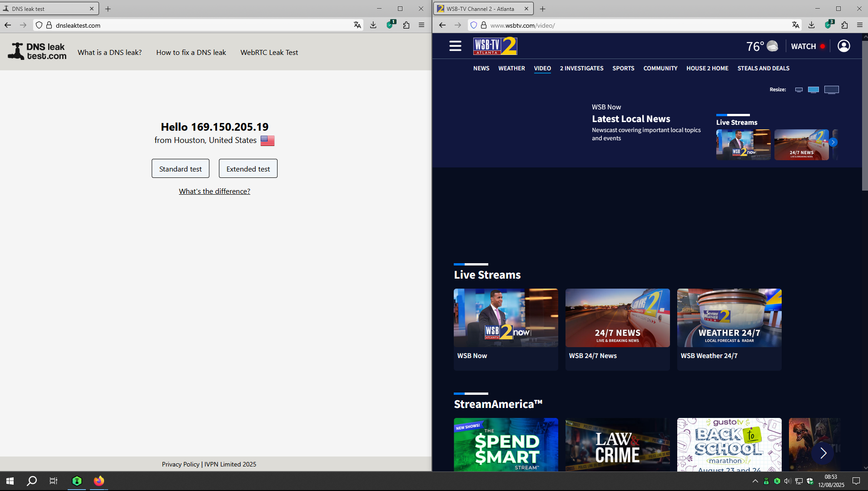Open the "What's the difference?" link
The image size is (868, 491).
click(214, 191)
